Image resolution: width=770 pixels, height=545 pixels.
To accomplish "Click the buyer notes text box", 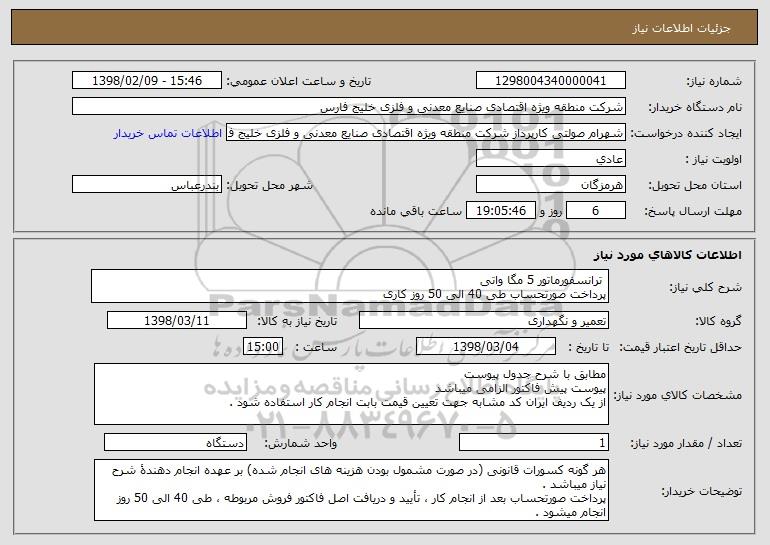I will tap(351, 490).
